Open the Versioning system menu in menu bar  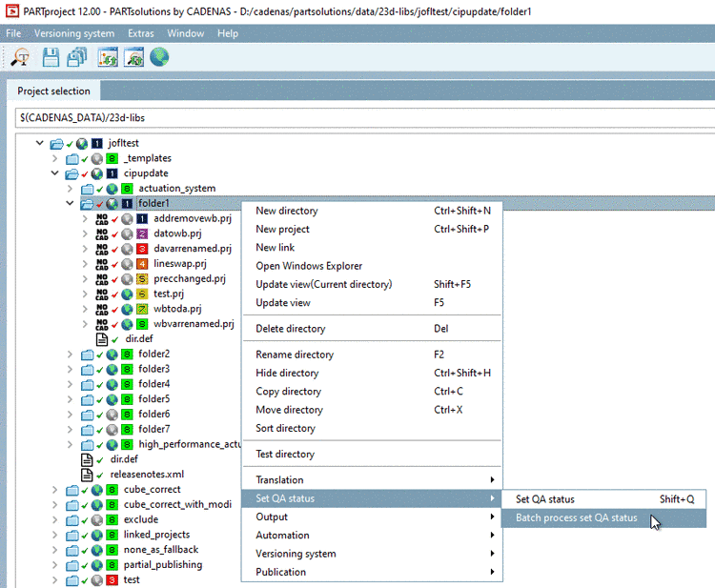pos(73,33)
